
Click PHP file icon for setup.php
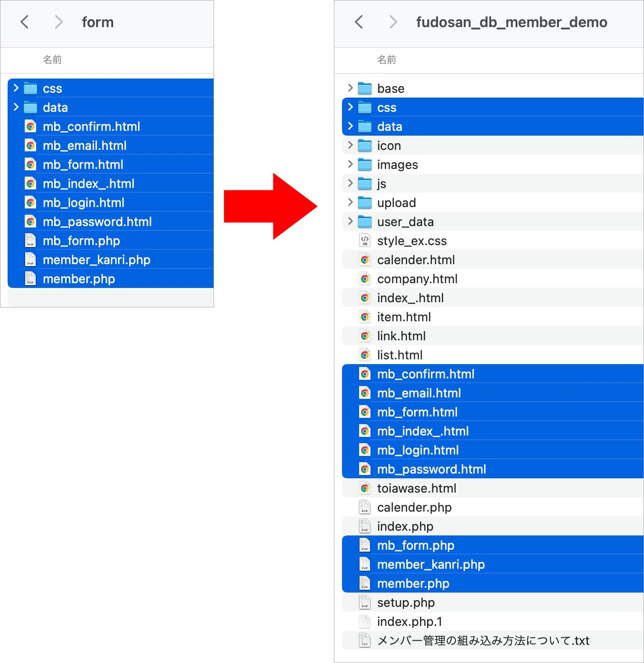tap(365, 603)
